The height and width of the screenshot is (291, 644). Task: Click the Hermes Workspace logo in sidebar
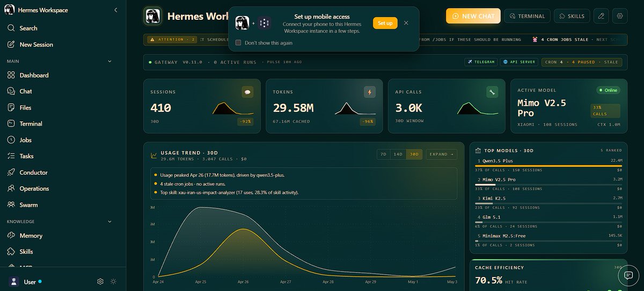pos(11,10)
